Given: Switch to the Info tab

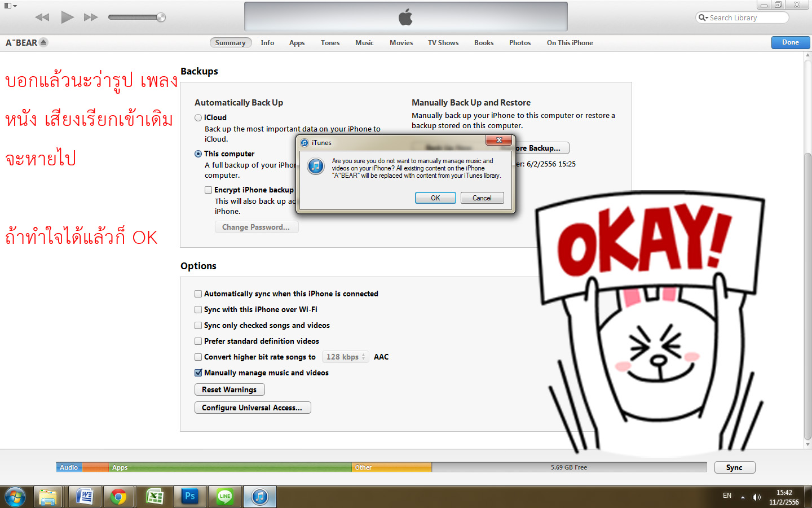Looking at the screenshot, I should (x=267, y=43).
